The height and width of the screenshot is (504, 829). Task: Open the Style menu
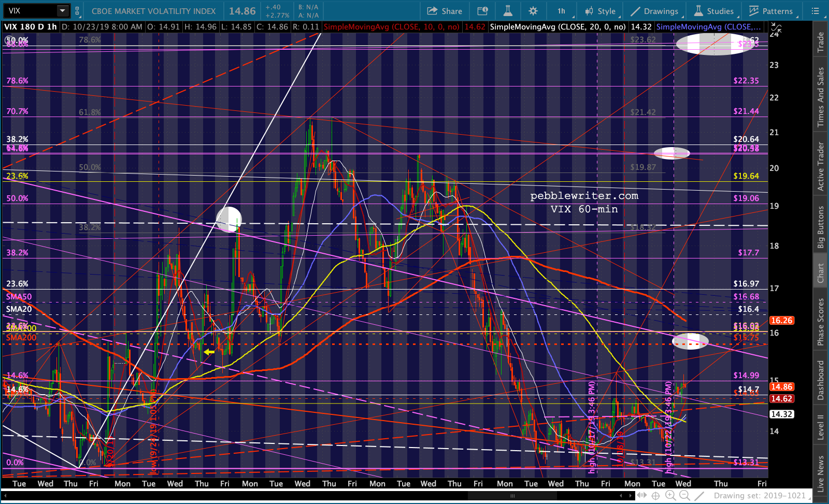point(600,11)
